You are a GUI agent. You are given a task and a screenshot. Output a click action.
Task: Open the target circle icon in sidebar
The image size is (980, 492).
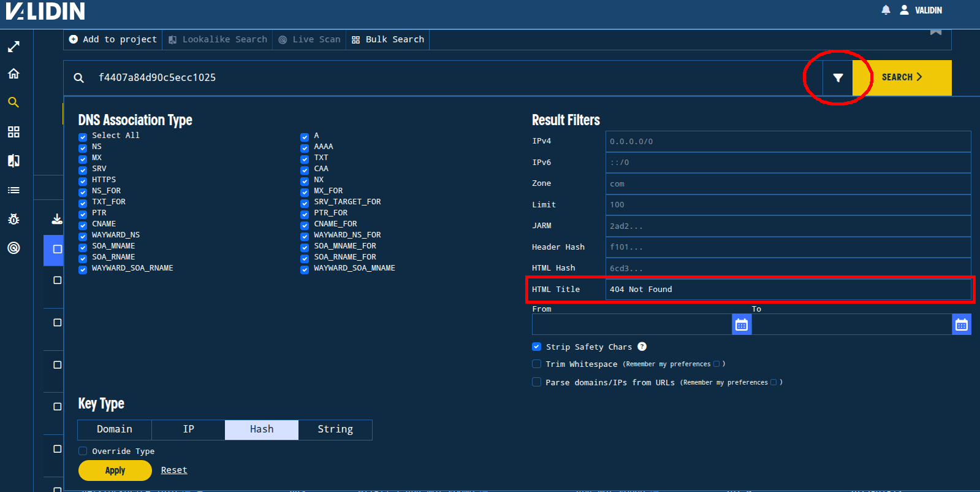coord(13,248)
